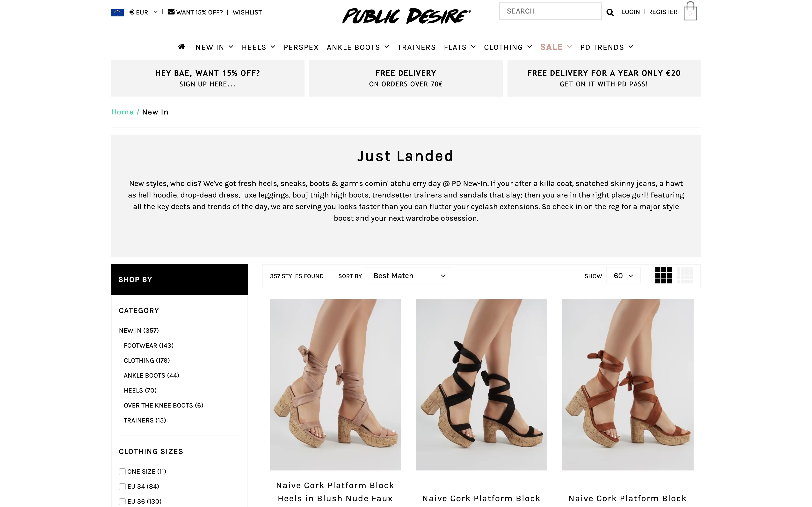Image resolution: width=812 pixels, height=507 pixels.
Task: Open the PERSPEX menu item
Action: coord(301,47)
